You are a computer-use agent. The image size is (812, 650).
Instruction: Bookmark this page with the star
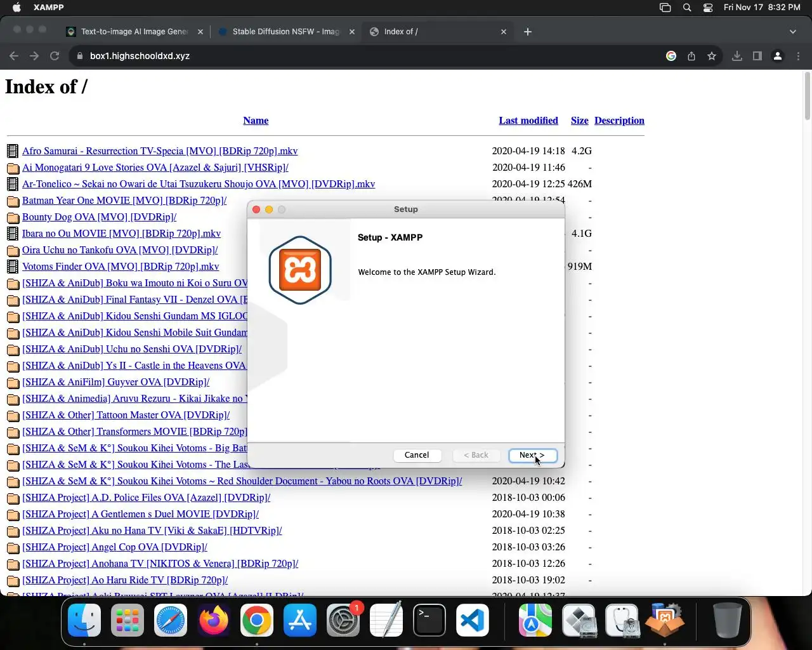(712, 56)
